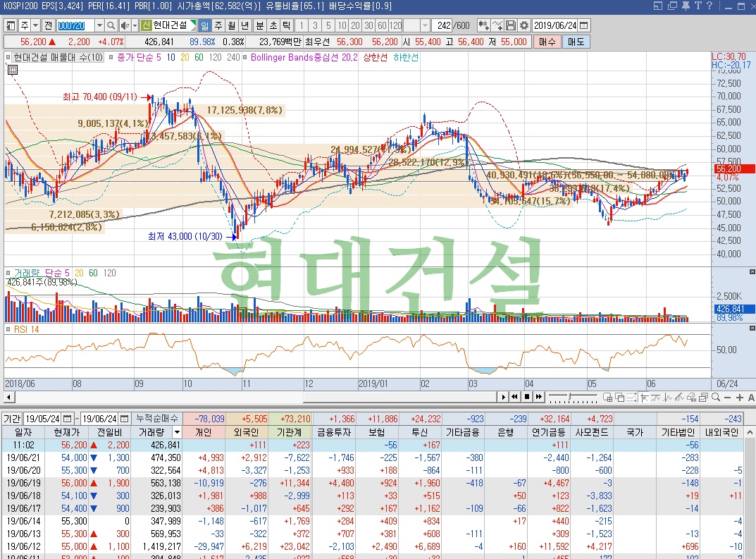The height and width of the screenshot is (559, 756).
Task: Click the crosshair cursor icon under chart
Action: click(x=644, y=398)
